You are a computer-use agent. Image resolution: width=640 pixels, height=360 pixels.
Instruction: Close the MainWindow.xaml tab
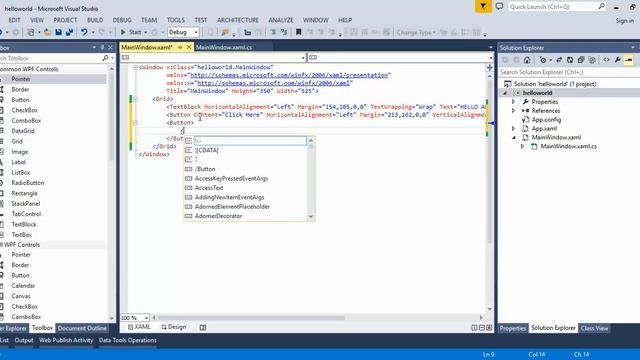[189, 47]
